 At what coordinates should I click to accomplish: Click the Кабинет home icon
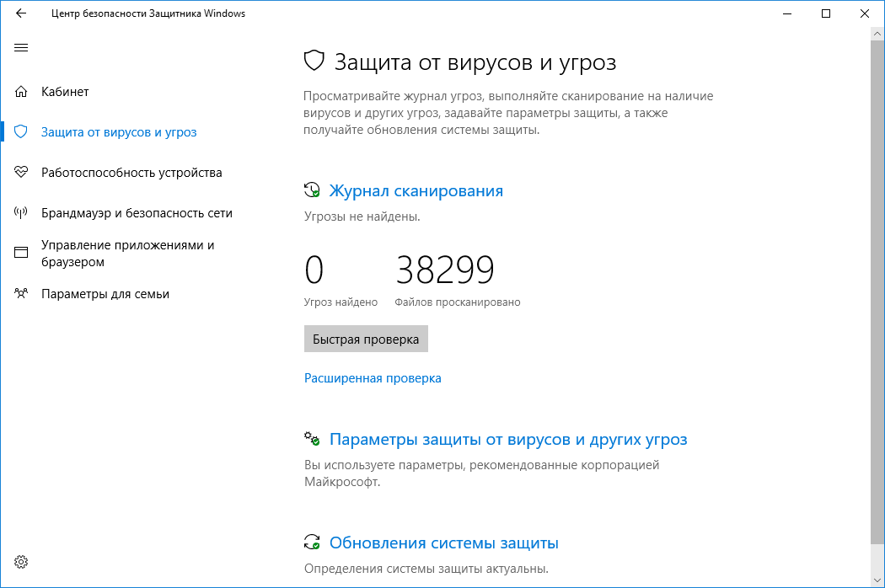(21, 91)
